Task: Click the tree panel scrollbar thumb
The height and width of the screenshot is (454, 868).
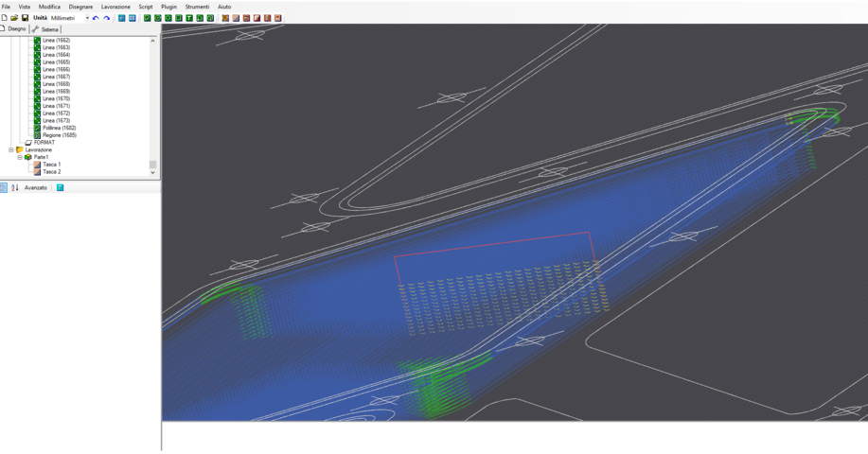Action: (x=152, y=165)
